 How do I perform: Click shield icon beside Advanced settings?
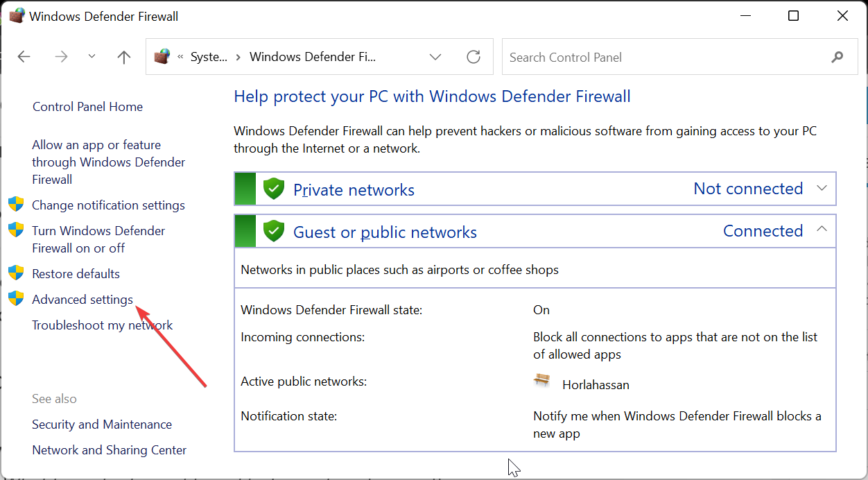click(16, 299)
